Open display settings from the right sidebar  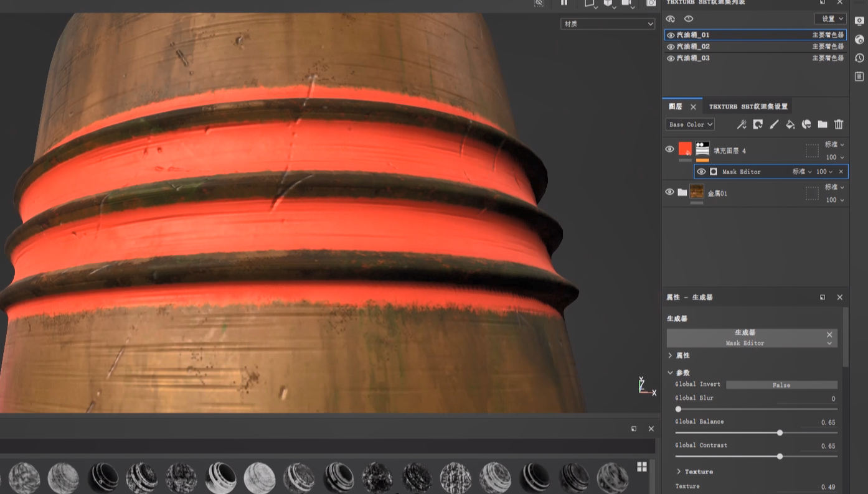860,21
